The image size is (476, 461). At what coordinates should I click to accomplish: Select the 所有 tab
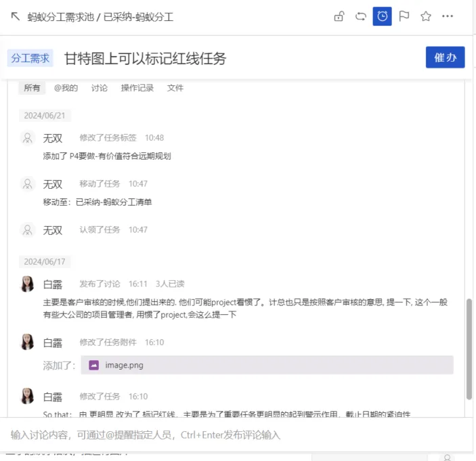tap(32, 88)
